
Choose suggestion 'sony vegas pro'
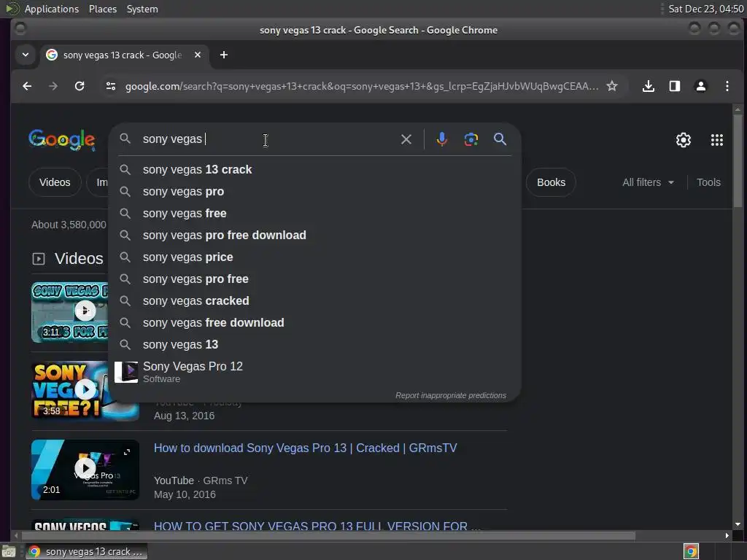click(314, 192)
